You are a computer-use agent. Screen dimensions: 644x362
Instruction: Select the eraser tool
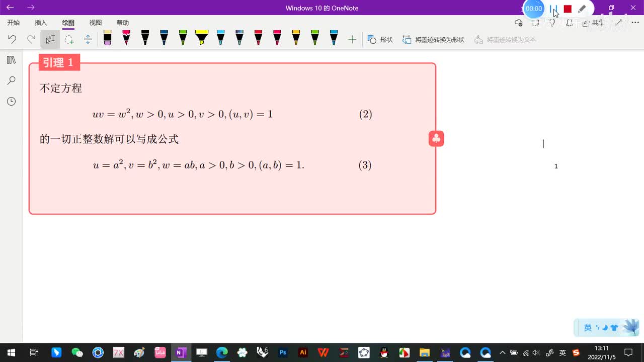[107, 38]
